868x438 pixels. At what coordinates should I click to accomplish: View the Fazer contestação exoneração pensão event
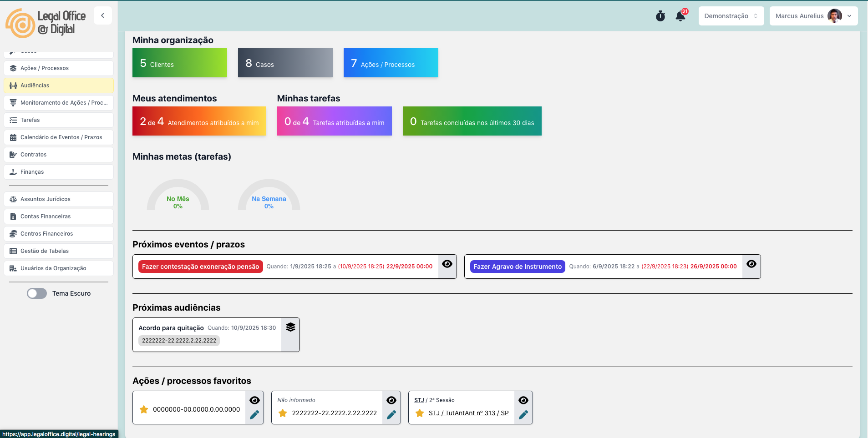pos(447,264)
